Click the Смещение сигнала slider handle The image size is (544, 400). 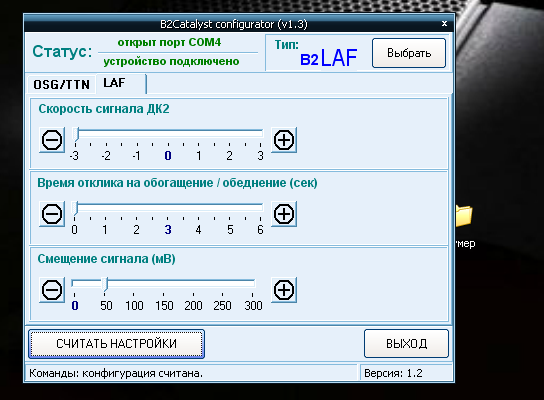tap(105, 284)
